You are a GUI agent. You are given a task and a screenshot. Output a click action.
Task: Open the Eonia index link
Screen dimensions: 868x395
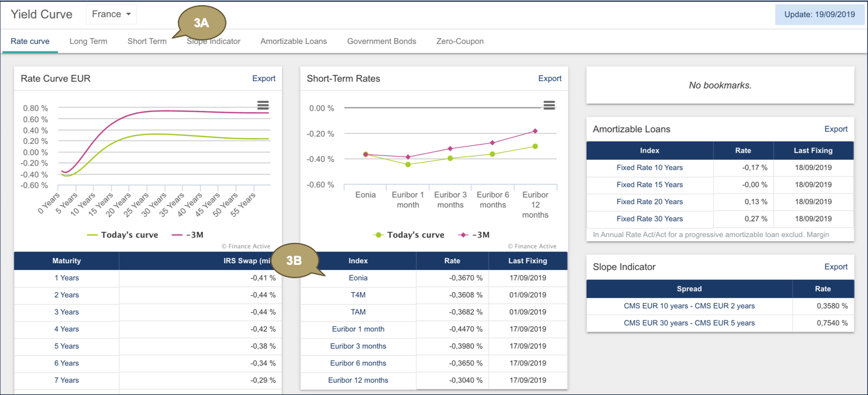point(358,278)
